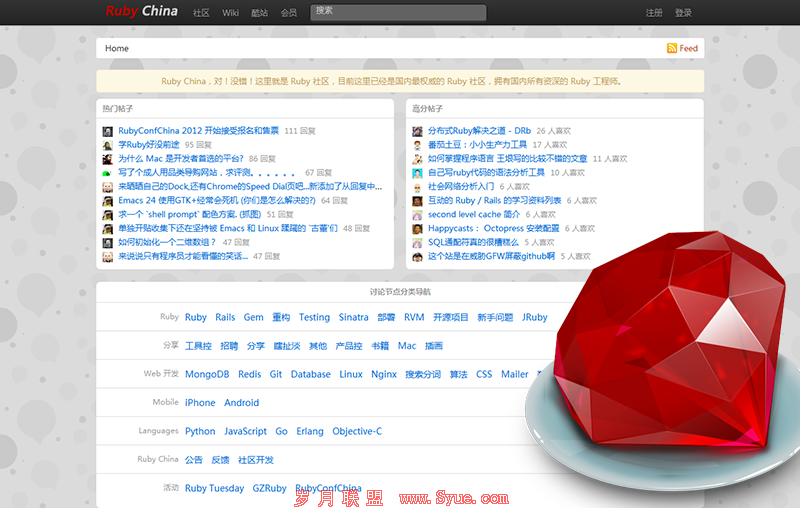
Task: Click the 登录 login link
Action: [x=683, y=13]
